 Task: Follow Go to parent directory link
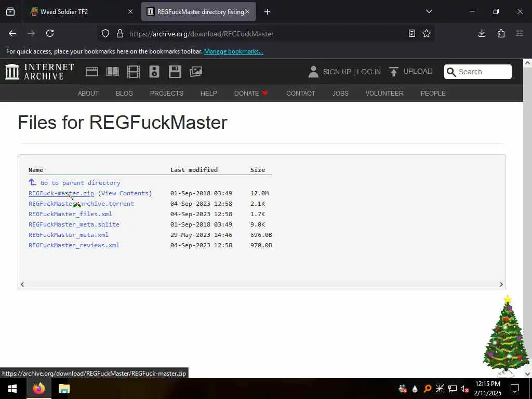coord(80,183)
